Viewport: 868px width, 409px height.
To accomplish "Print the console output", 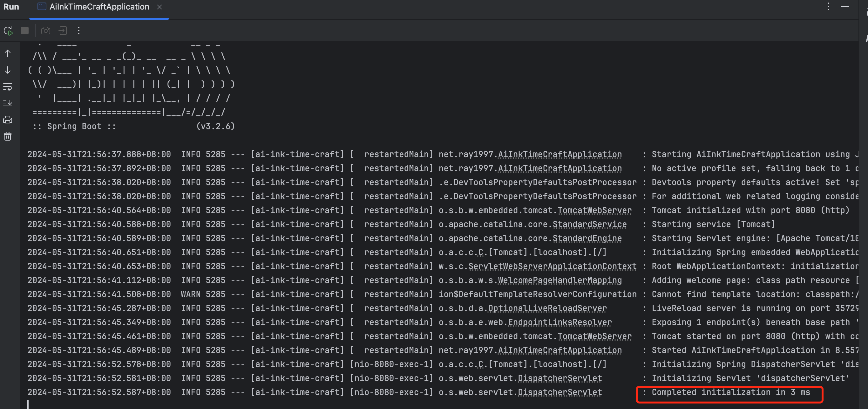I will 8,120.
